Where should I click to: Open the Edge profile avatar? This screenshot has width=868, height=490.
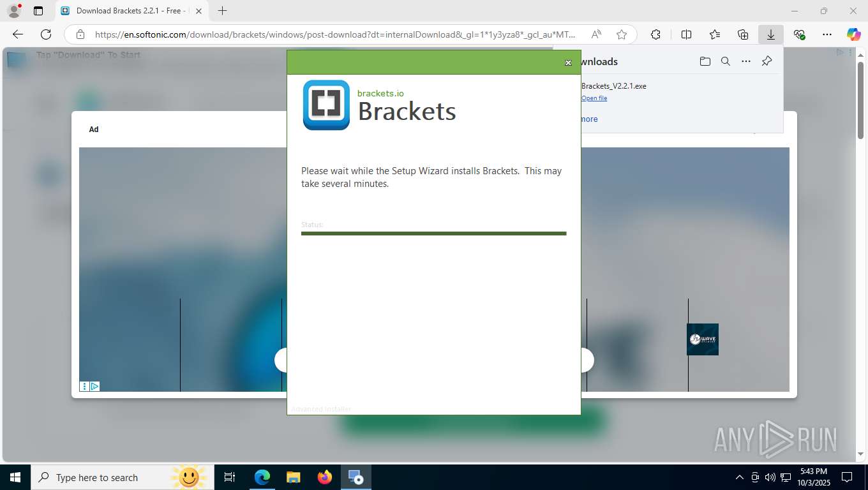coord(13,11)
